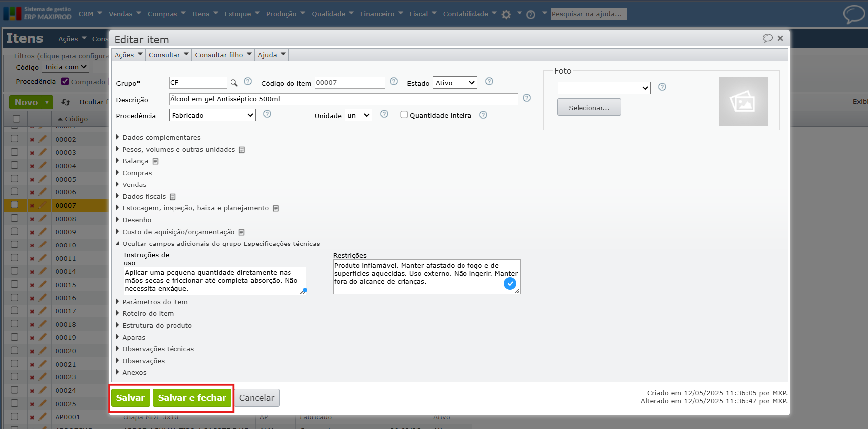
Task: Click the note icon beside Estocagem, inspeção, baixa e planejamento
Action: tap(276, 208)
